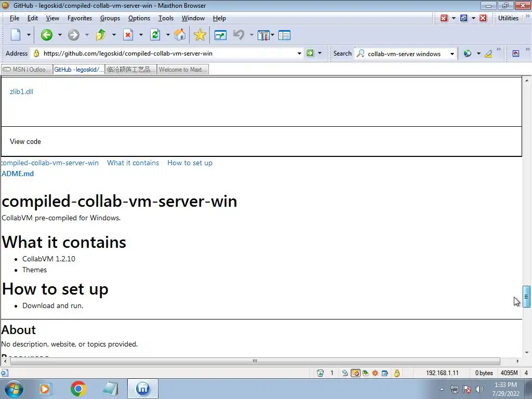Click the yellow Favorites star icon
The width and height of the screenshot is (532, 399).
[x=200, y=35]
